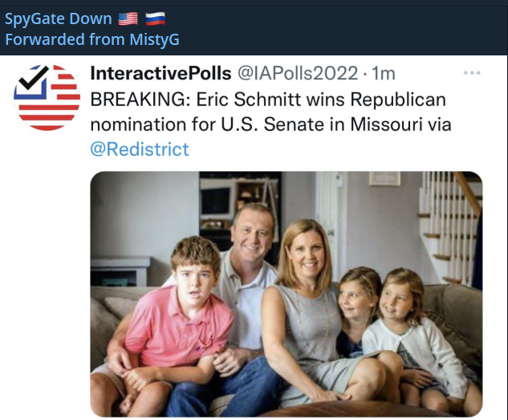Click the InteractivePolls display name
The image size is (508, 420).
pos(159,74)
